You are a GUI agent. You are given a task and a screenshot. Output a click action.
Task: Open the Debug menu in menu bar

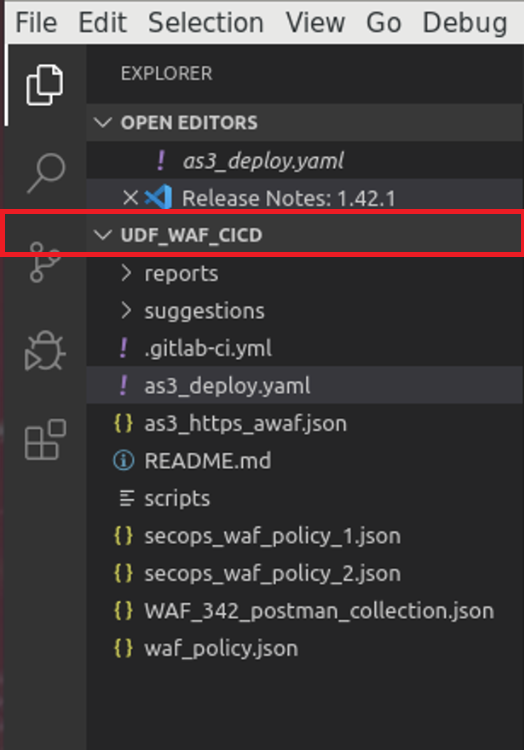465,22
